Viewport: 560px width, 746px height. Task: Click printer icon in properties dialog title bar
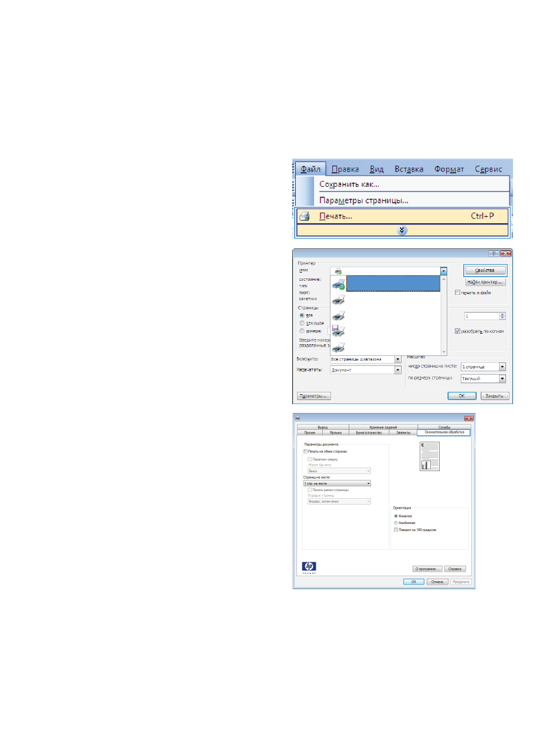(298, 418)
